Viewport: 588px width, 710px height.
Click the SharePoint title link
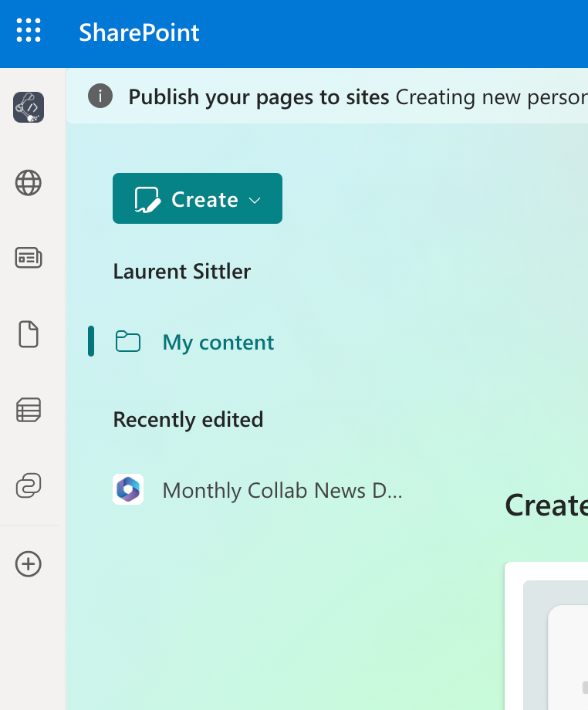139,32
